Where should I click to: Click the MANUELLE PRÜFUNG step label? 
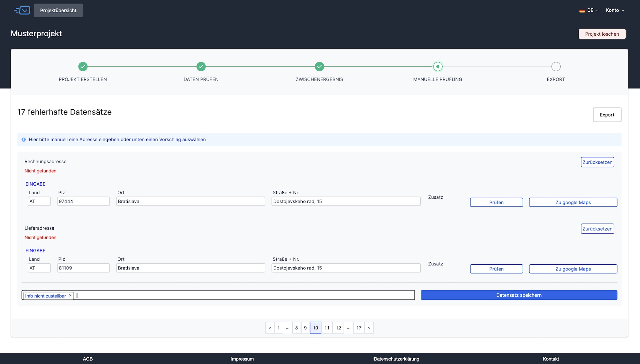(x=438, y=79)
